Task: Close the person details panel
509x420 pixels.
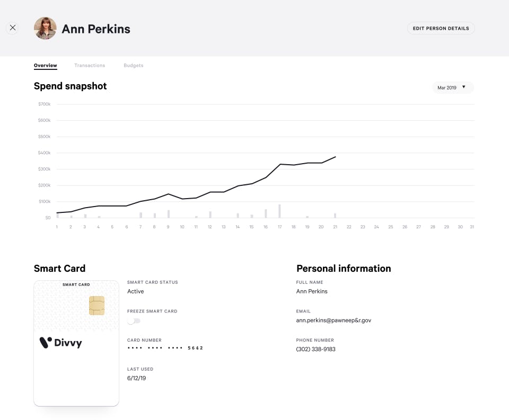Action: [x=13, y=28]
